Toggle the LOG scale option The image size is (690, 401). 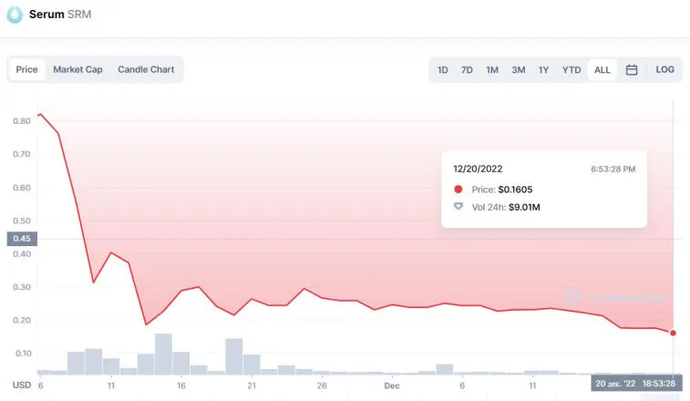665,70
